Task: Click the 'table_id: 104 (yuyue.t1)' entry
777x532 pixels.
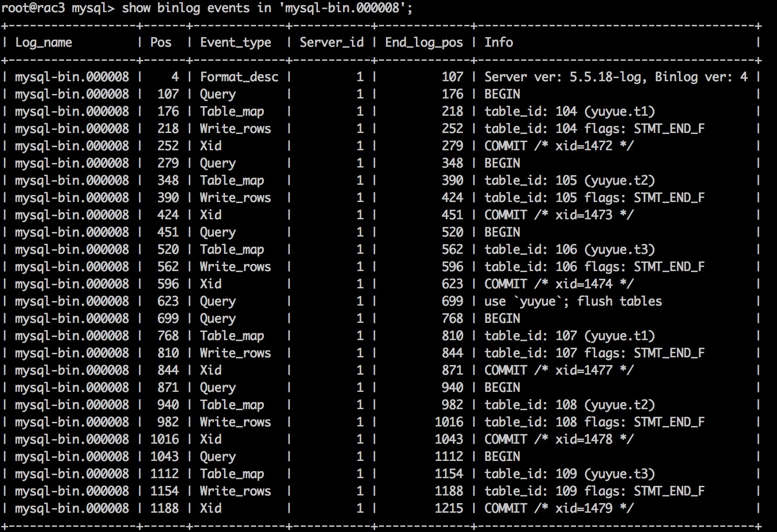Action: click(x=569, y=111)
